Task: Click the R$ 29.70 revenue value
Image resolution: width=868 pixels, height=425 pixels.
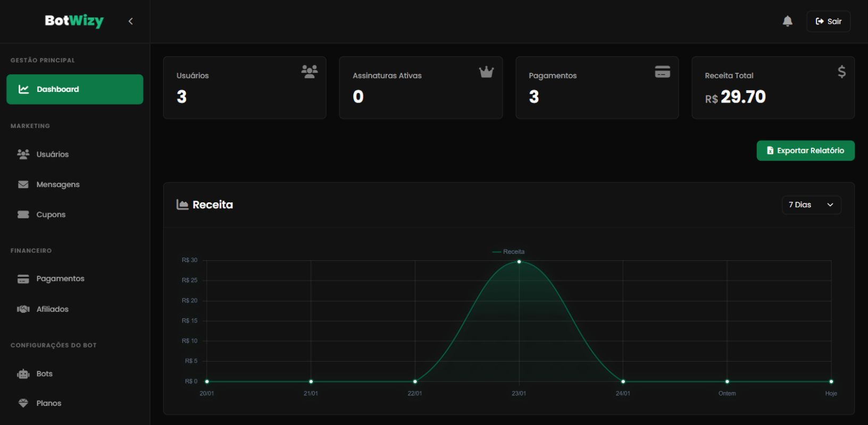Action: 736,97
